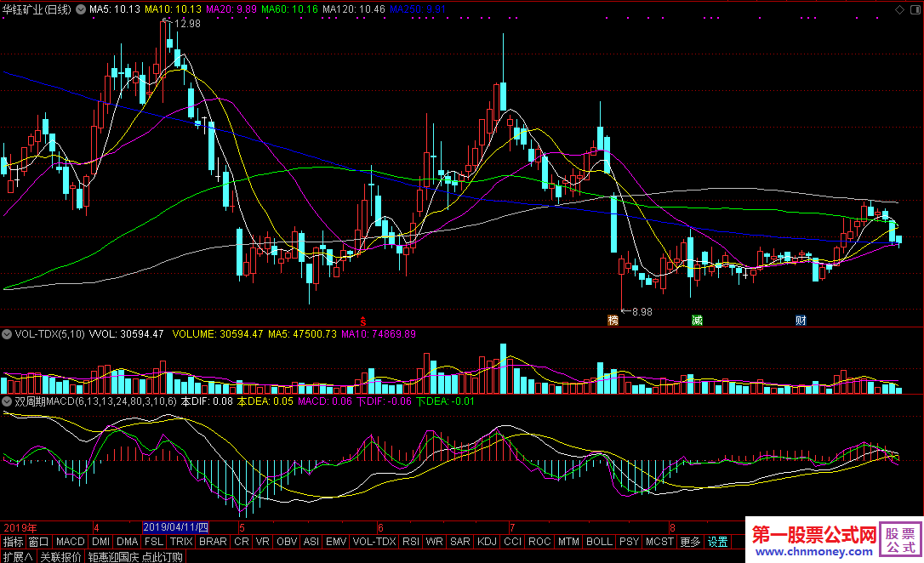Screen dimensions: 924x563
Task: Click the 财 marker below the chart
Action: click(x=801, y=321)
